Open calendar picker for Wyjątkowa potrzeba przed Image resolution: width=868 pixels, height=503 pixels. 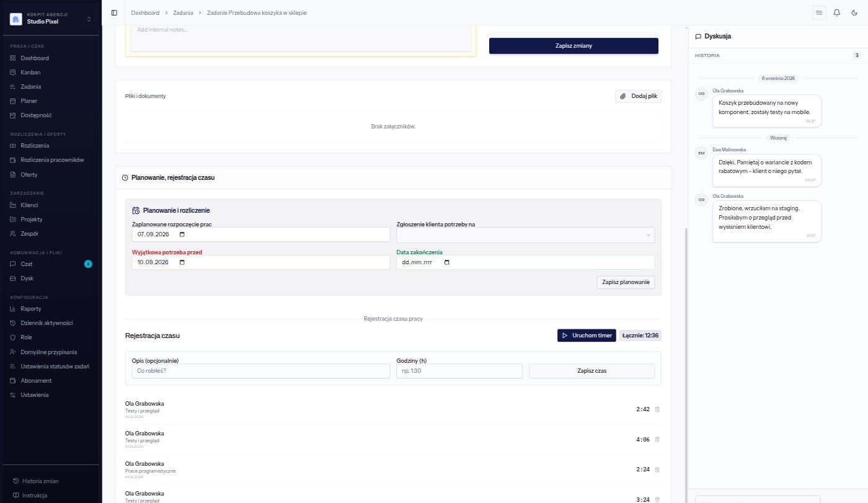click(x=182, y=262)
